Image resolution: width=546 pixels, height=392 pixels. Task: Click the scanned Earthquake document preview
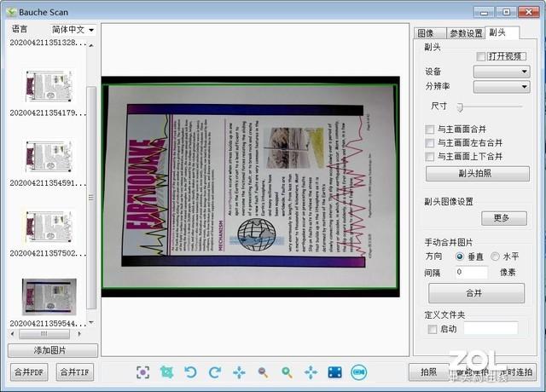(250, 187)
